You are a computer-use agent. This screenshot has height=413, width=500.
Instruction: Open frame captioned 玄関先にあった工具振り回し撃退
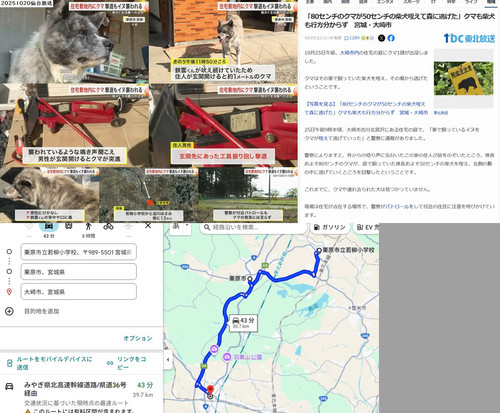[223, 125]
